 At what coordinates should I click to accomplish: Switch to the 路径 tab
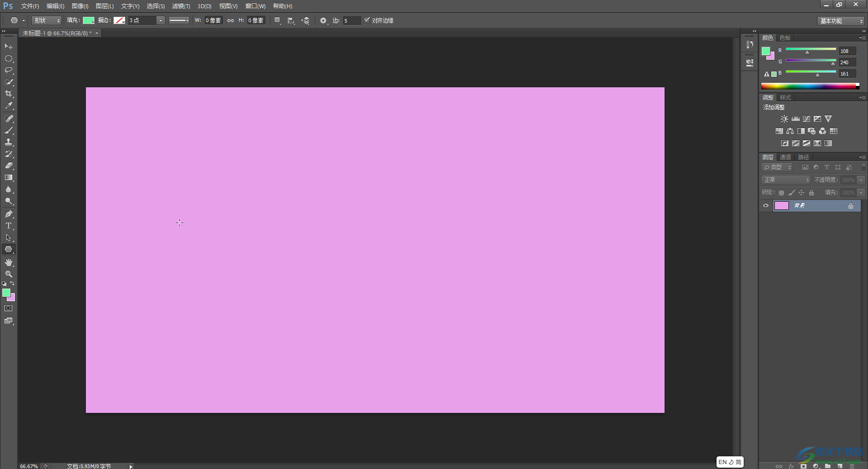coord(803,157)
